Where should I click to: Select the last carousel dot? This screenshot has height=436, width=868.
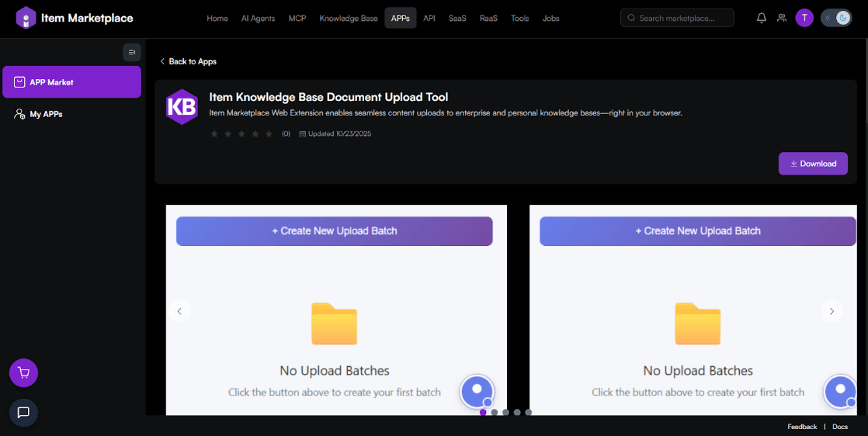tap(529, 413)
